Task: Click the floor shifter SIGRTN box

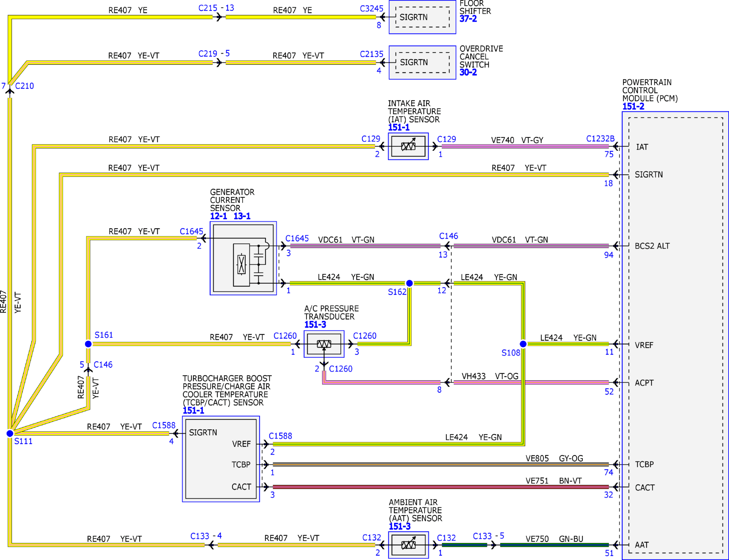Action: coord(422,17)
